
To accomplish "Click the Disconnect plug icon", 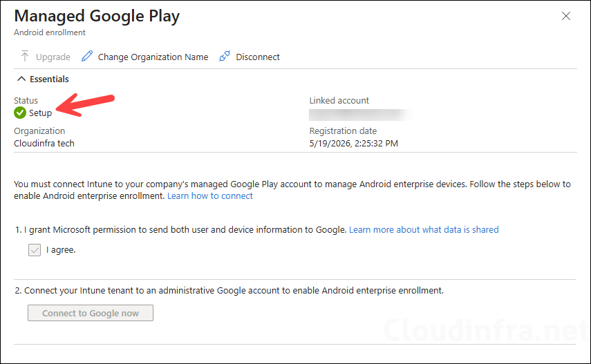I will (x=225, y=56).
